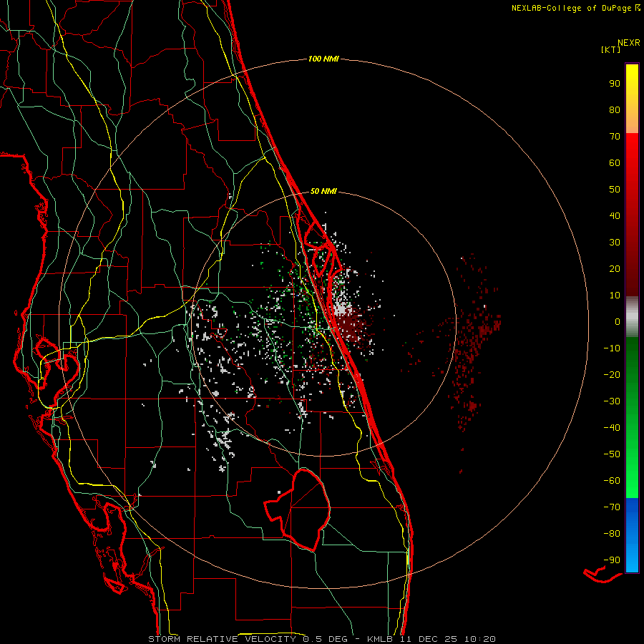Click the "80" value on the velocity scale

tap(615, 110)
